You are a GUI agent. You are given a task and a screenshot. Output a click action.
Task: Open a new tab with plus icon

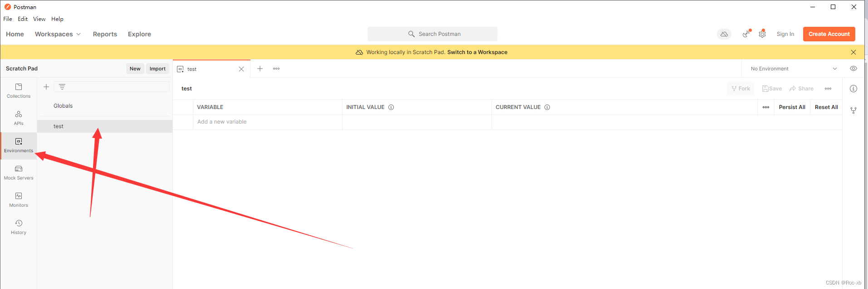260,69
